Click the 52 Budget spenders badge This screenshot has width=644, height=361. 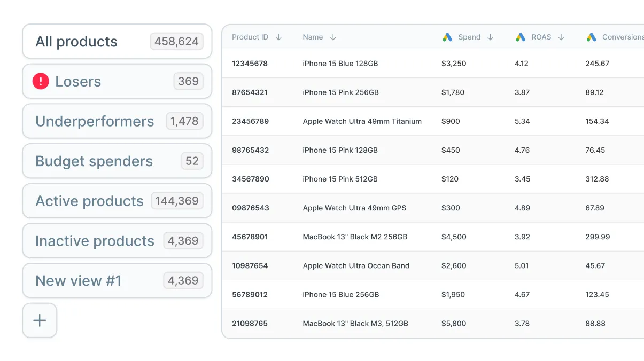tap(192, 161)
